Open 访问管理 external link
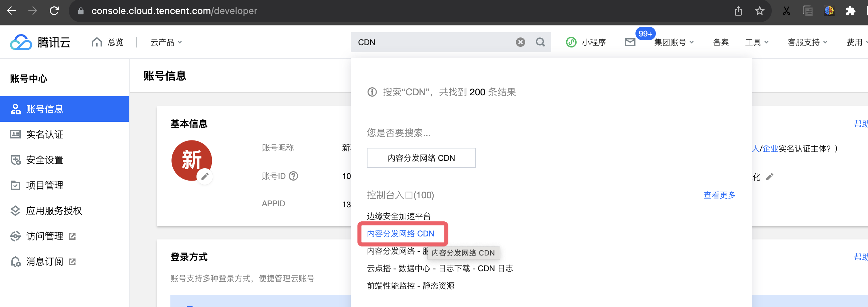The height and width of the screenshot is (307, 868). [64, 236]
